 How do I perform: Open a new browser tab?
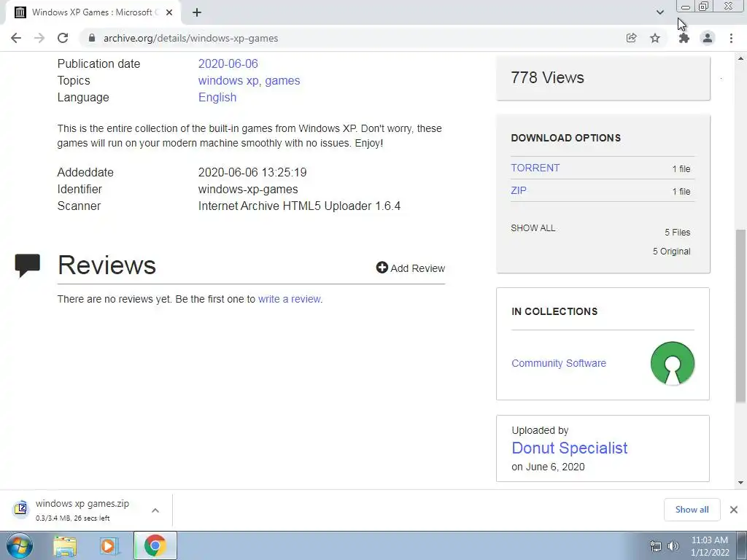[197, 12]
